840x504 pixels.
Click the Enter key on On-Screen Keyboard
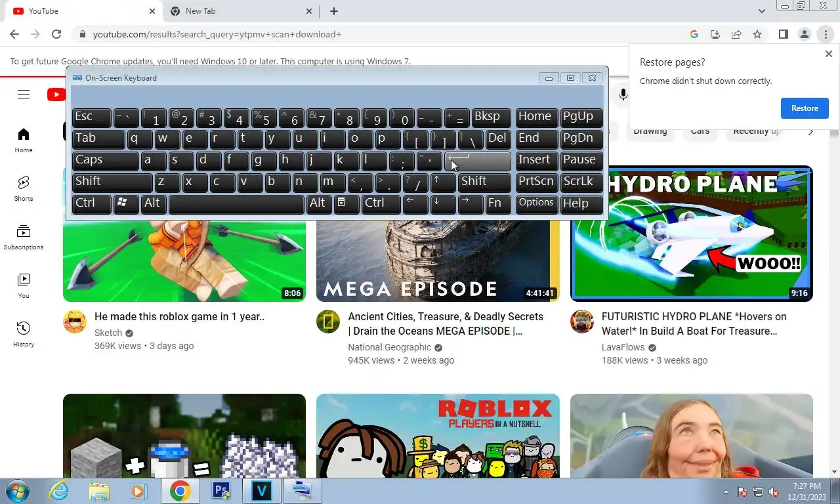478,161
